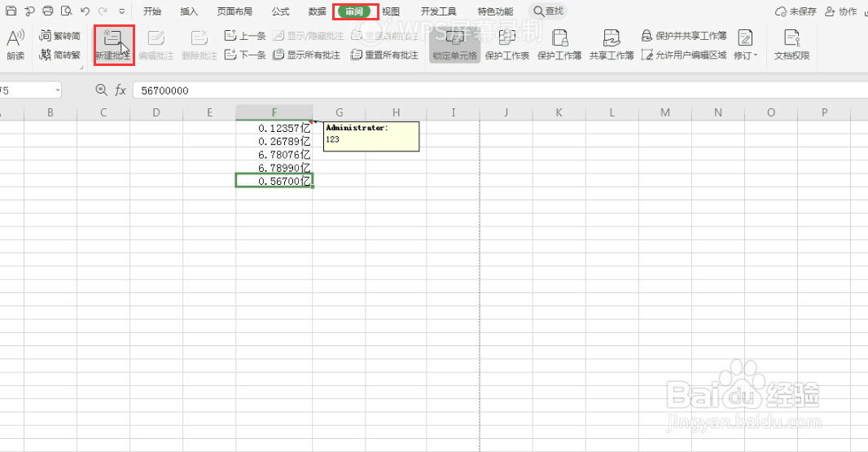The width and height of the screenshot is (868, 452).
Task: Click the 协作 collaboration button
Action: 841,11
